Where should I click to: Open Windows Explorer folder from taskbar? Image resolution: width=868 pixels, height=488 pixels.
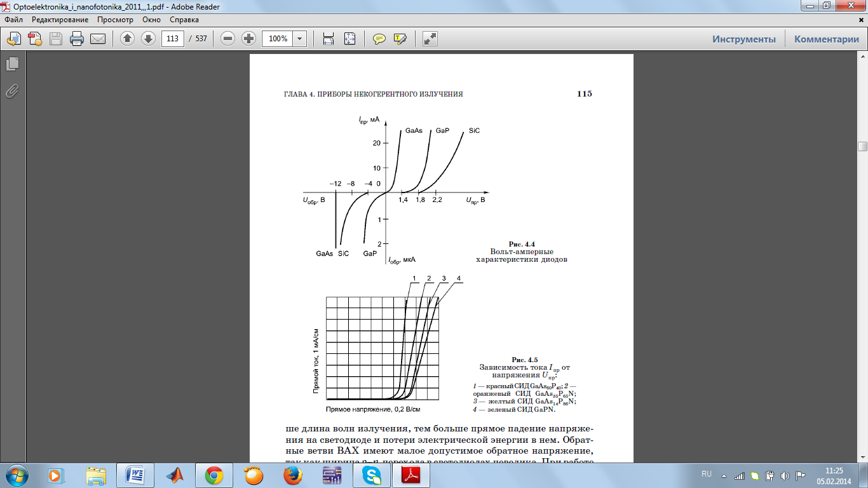[96, 475]
